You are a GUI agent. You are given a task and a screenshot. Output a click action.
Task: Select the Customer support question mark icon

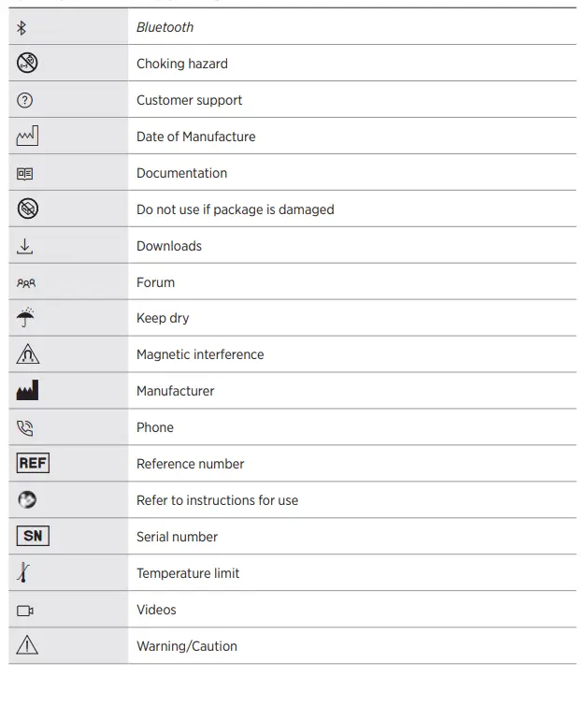(25, 100)
